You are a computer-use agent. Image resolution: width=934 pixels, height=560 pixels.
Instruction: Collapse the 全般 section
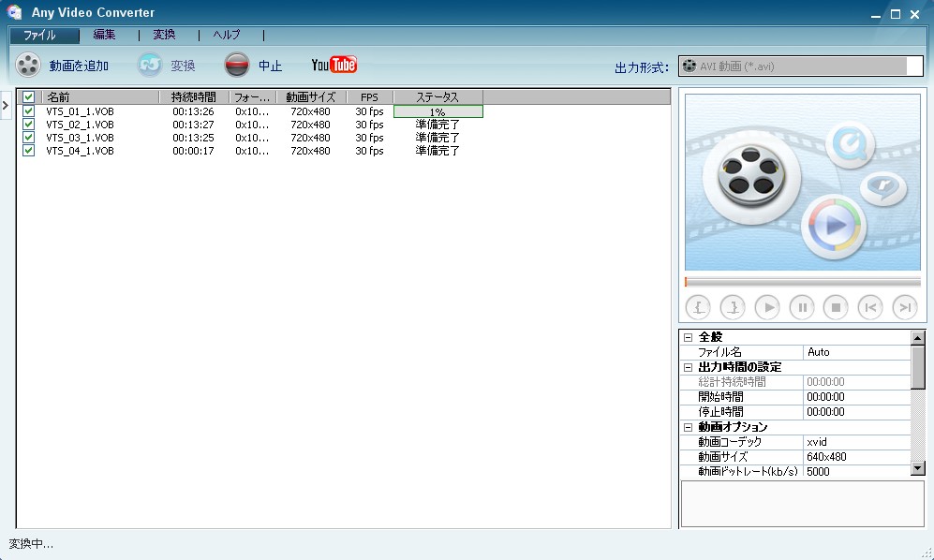click(x=688, y=337)
